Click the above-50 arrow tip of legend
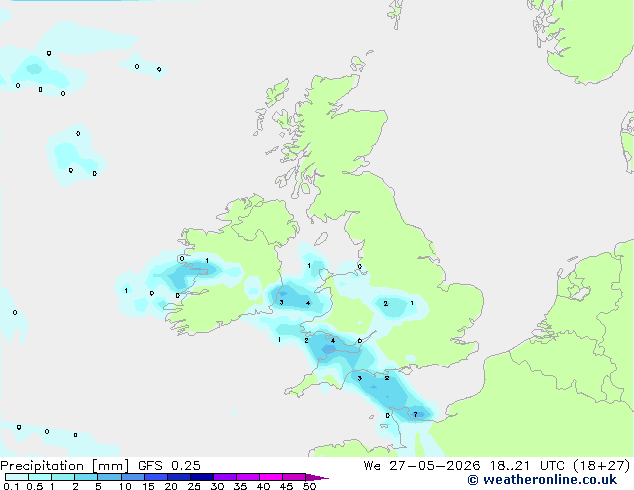The image size is (634, 490). [317, 477]
